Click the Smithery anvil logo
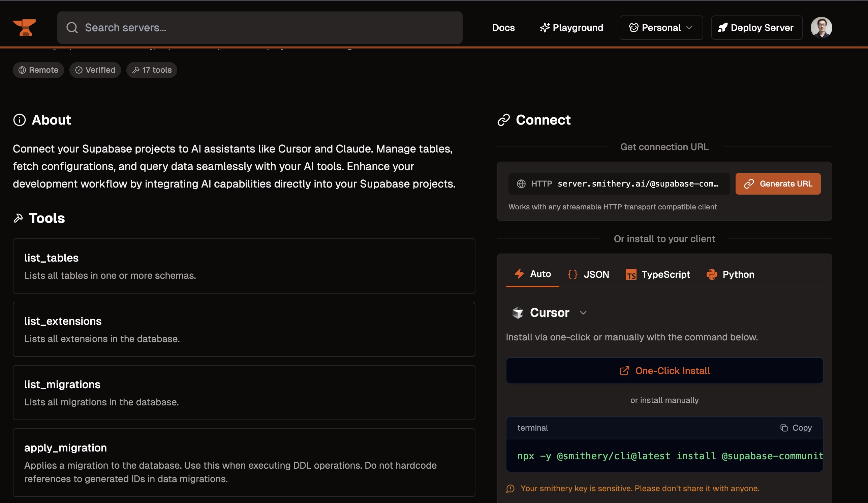Screen dimensions: 868x503 coord(24,28)
